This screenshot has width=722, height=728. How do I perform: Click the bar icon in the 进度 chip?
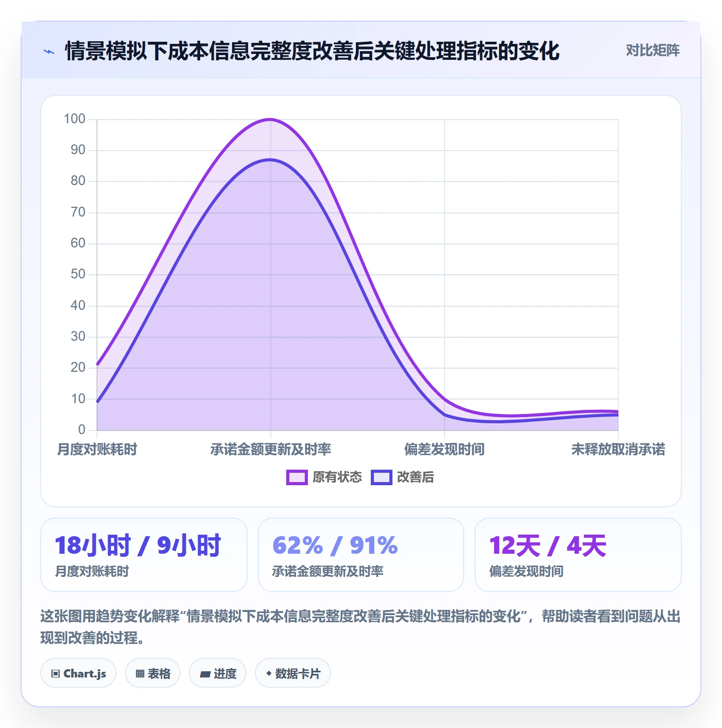[205, 674]
